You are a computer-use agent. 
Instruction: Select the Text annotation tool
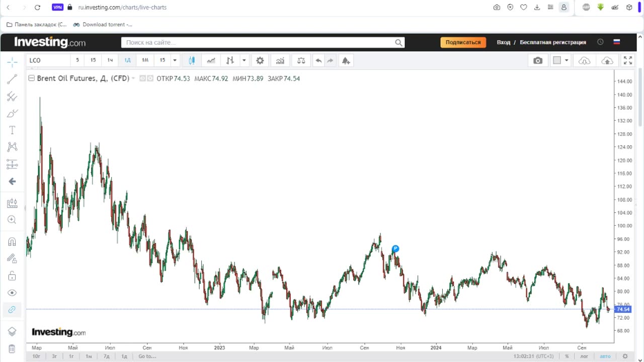pyautogui.click(x=12, y=130)
